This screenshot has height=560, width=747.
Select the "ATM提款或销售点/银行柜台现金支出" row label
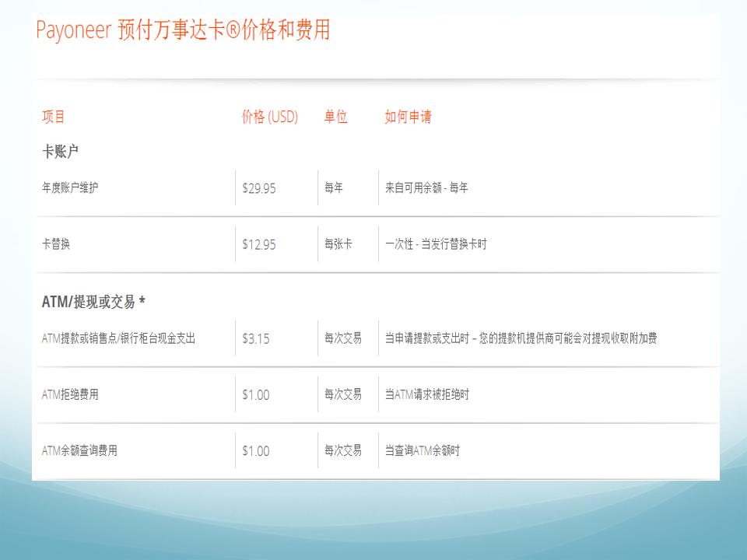[118, 338]
